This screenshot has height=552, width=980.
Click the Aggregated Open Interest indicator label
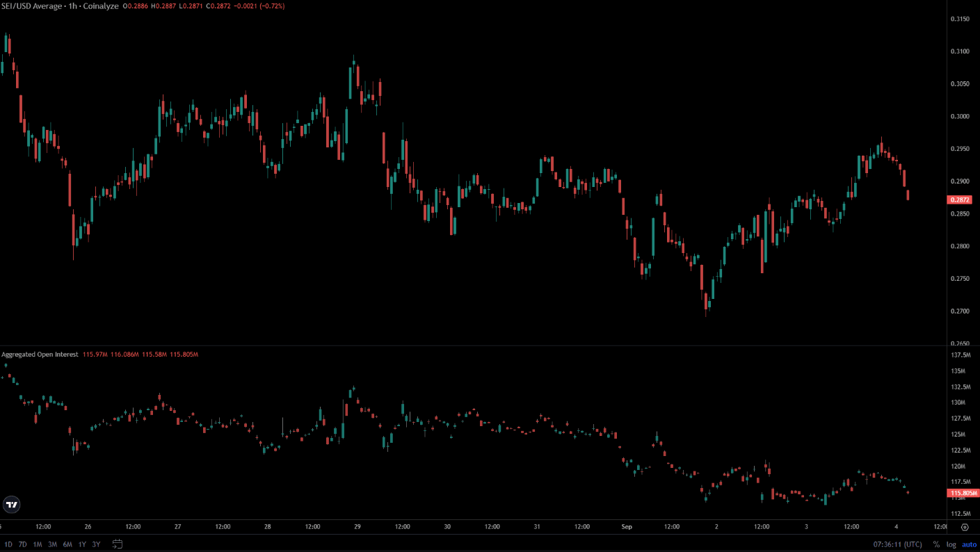pos(40,355)
